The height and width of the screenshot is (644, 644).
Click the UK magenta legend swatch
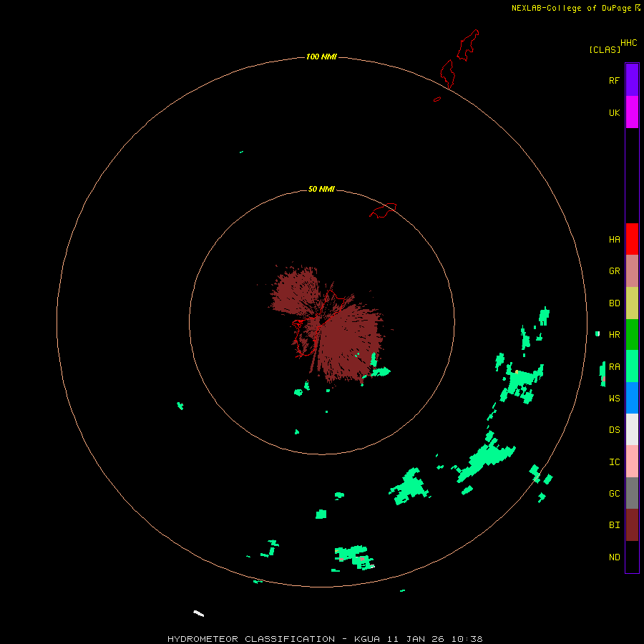pos(632,112)
